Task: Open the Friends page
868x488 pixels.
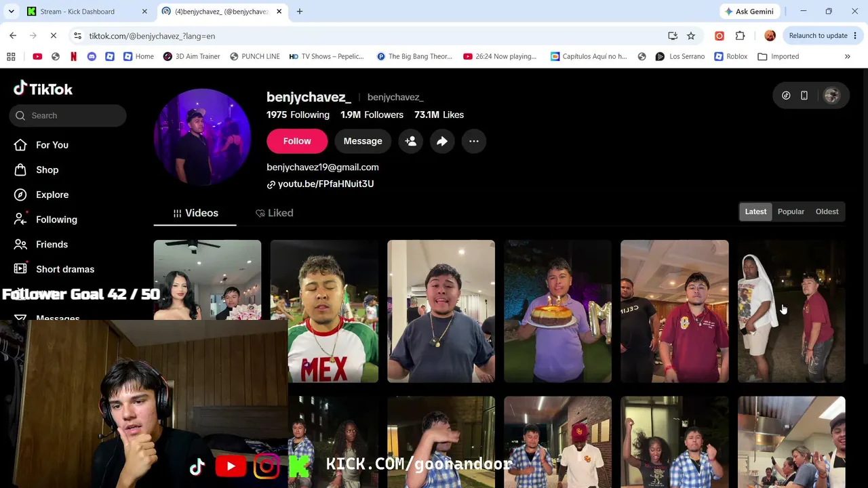Action: coord(42,245)
